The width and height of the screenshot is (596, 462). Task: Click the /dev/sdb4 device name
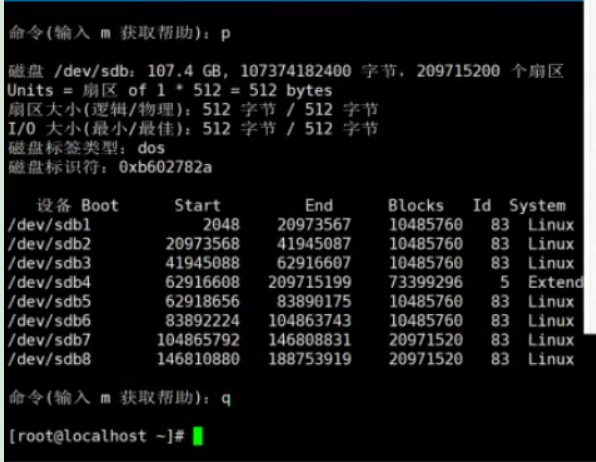point(49,283)
